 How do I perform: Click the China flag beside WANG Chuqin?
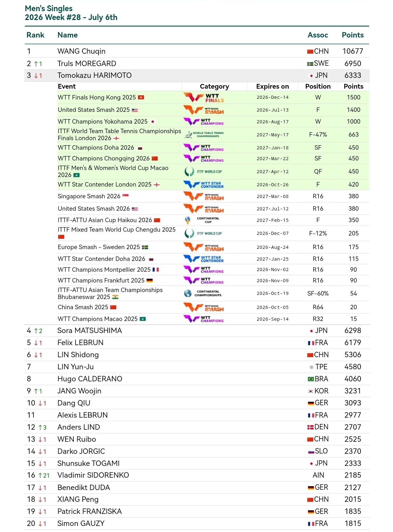(x=310, y=51)
